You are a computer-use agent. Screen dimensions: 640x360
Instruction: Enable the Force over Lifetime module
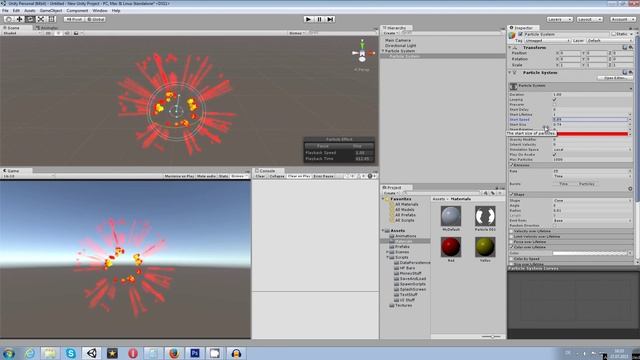[x=511, y=242]
